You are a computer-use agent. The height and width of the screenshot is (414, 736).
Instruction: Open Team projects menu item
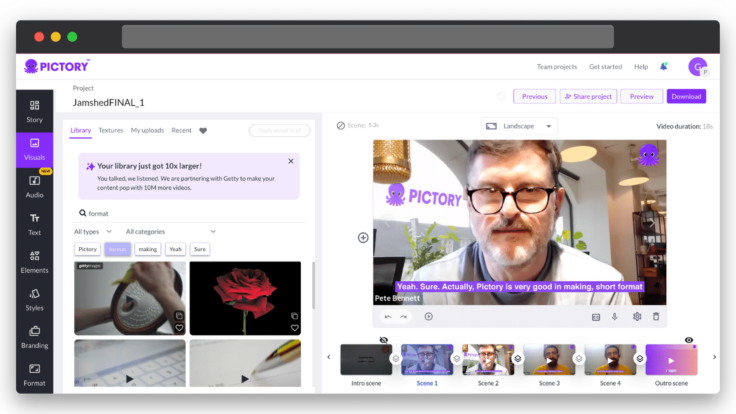(x=557, y=67)
